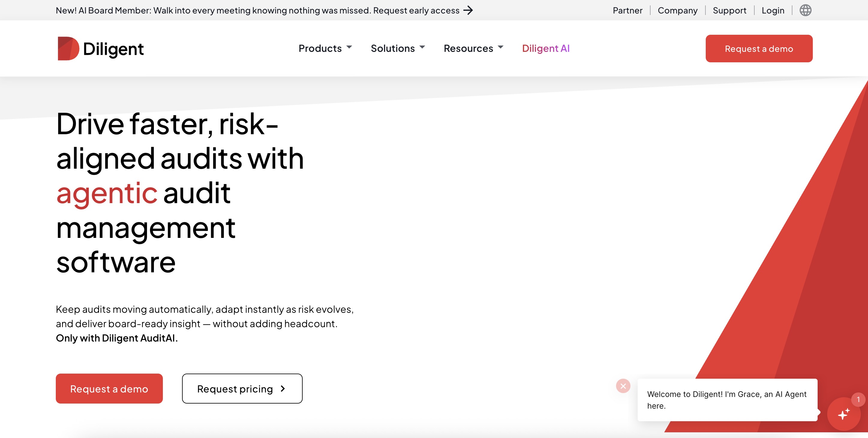Click the Login link

point(773,10)
